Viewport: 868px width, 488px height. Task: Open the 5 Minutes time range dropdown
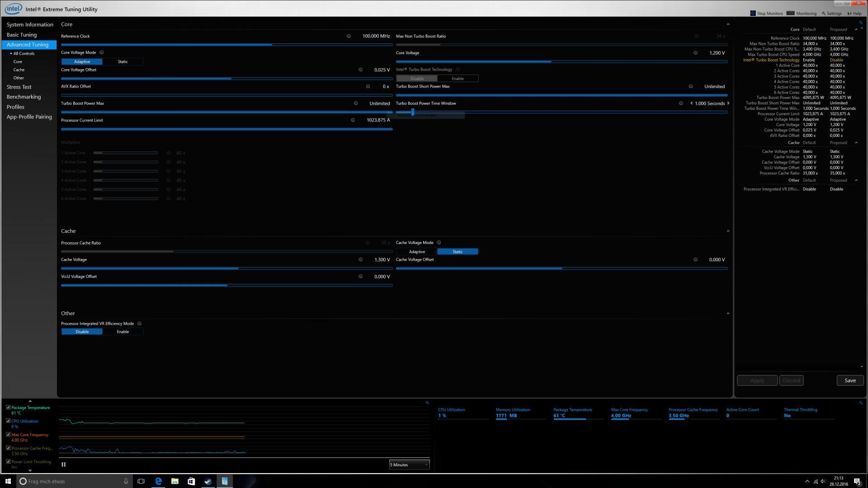click(x=409, y=465)
